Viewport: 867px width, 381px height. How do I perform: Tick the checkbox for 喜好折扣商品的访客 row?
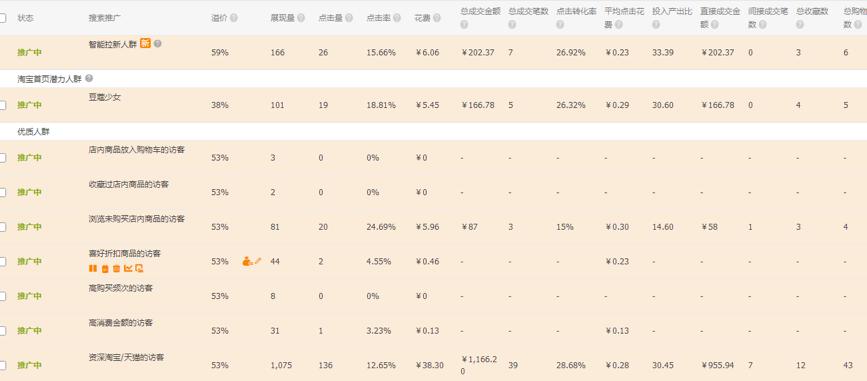2,261
